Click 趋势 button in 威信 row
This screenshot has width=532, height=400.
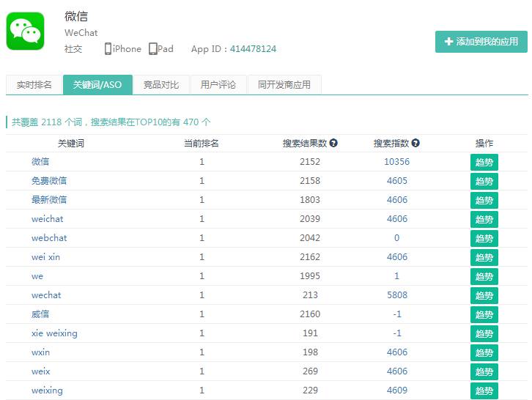point(484,314)
